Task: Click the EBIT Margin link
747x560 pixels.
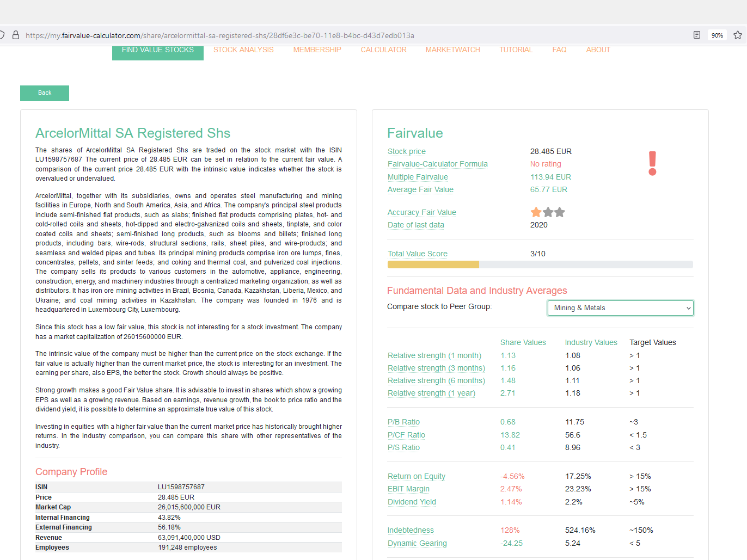Action: click(408, 489)
